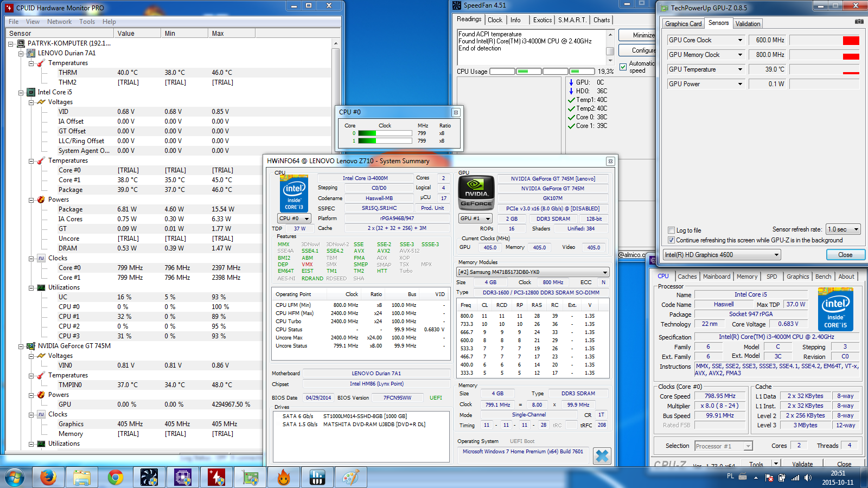Switch to GPU-Z Graphics Card tab
The width and height of the screenshot is (868, 488).
684,24
